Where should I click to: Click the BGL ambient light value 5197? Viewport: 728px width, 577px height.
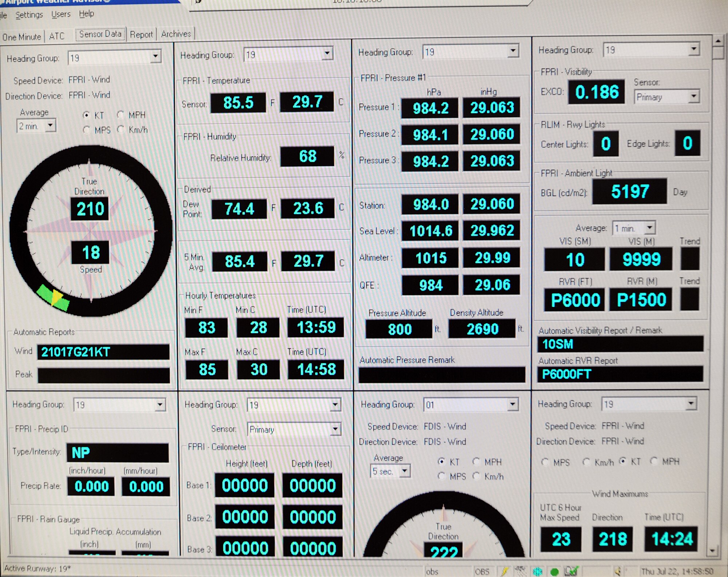pyautogui.click(x=630, y=191)
